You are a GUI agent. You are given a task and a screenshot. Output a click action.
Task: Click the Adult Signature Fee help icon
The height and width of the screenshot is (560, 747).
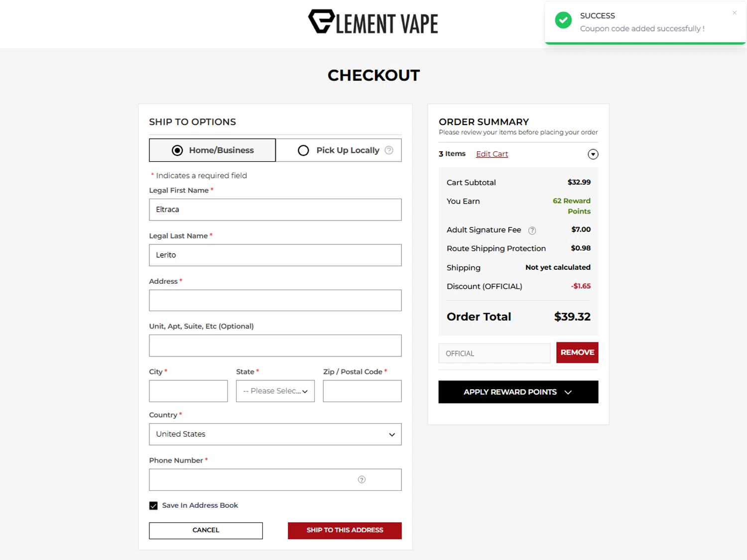532,230
